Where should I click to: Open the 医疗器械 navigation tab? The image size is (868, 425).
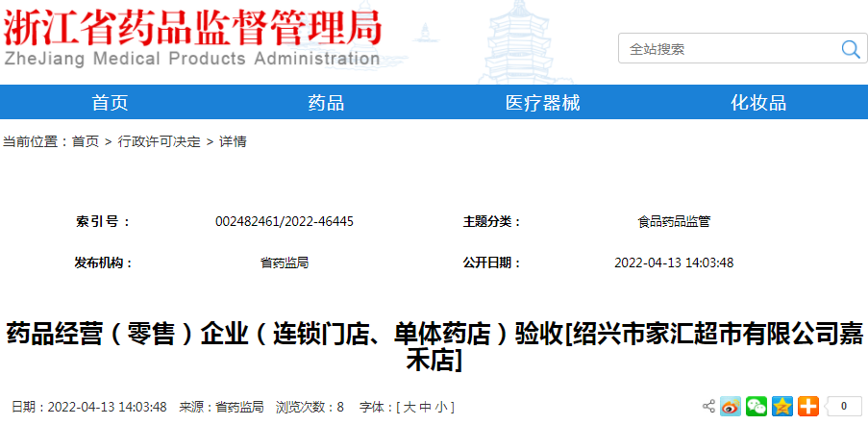[542, 102]
